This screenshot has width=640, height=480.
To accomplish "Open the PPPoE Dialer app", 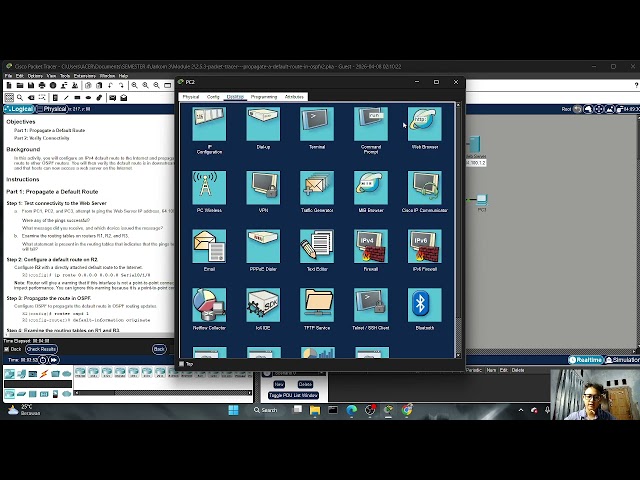I will pyautogui.click(x=263, y=246).
